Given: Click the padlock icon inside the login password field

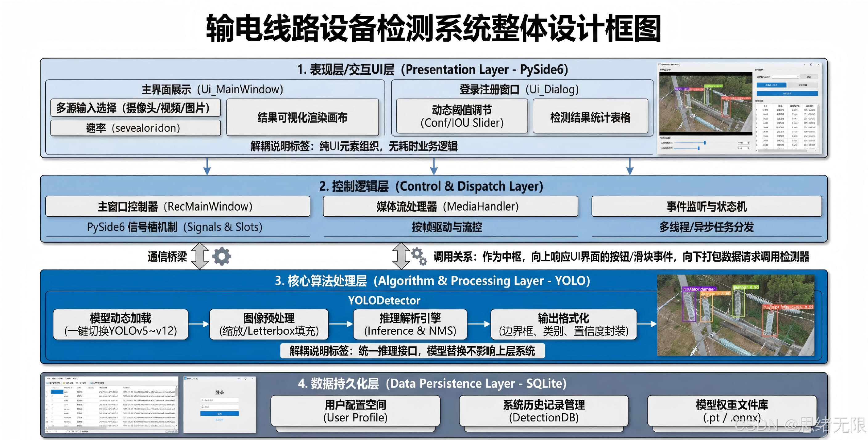Looking at the screenshot, I should click(x=203, y=407).
